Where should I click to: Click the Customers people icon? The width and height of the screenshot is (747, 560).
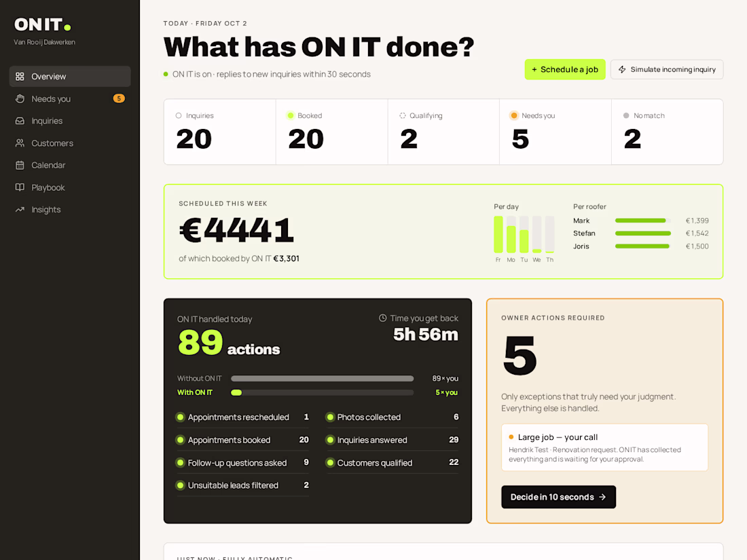(x=20, y=143)
